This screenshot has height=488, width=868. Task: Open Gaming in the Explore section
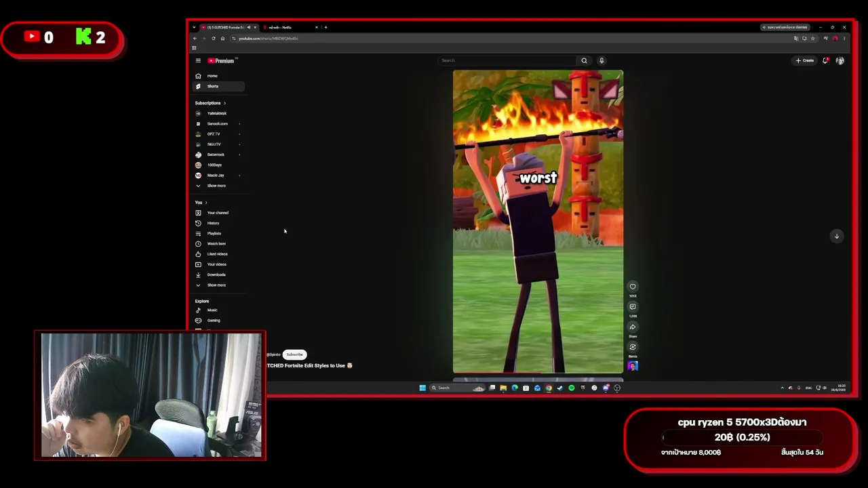point(218,321)
